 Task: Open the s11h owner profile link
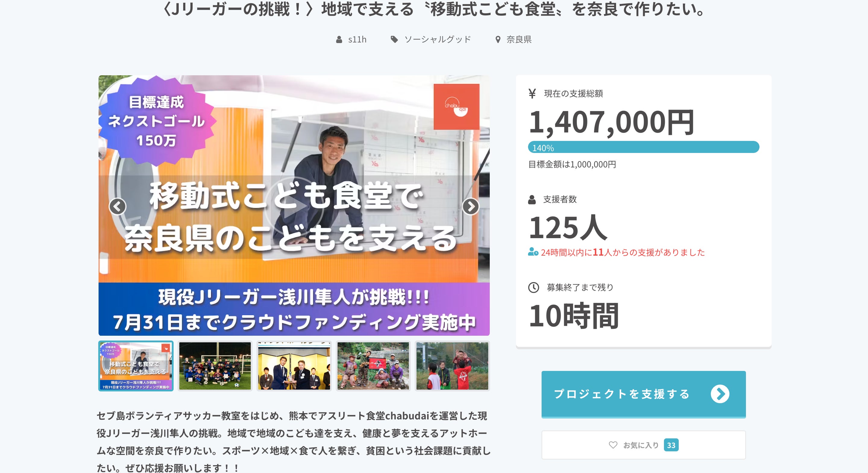(357, 40)
